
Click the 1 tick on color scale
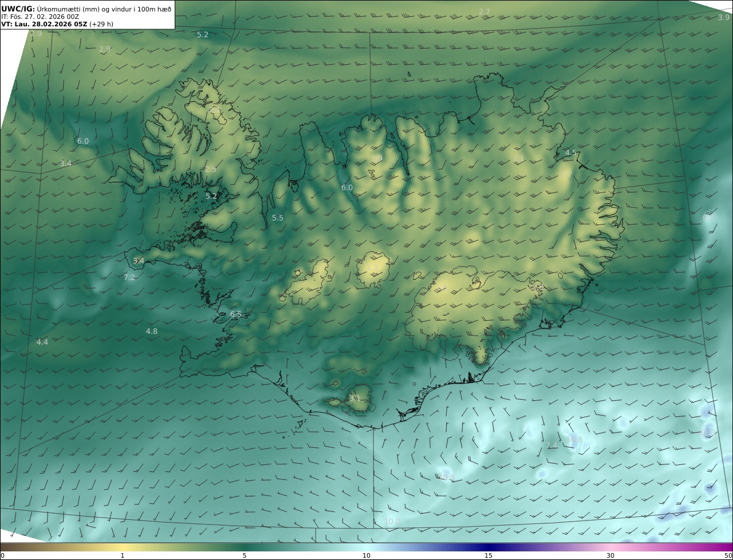click(123, 555)
